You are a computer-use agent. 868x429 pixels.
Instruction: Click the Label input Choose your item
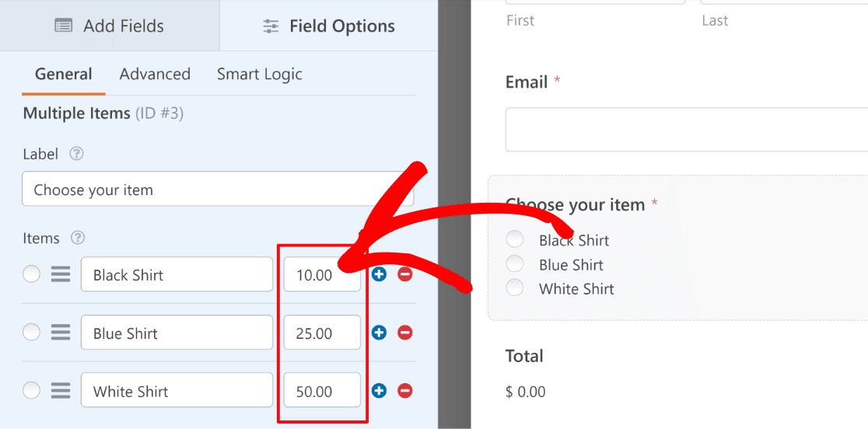click(218, 189)
